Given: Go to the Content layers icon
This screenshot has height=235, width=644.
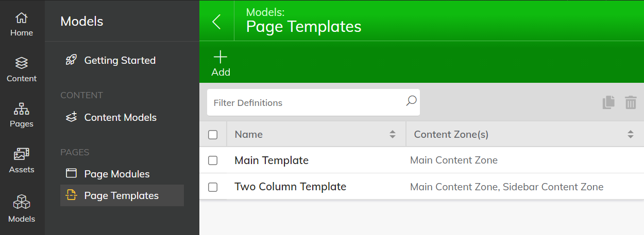Looking at the screenshot, I should (x=21, y=63).
